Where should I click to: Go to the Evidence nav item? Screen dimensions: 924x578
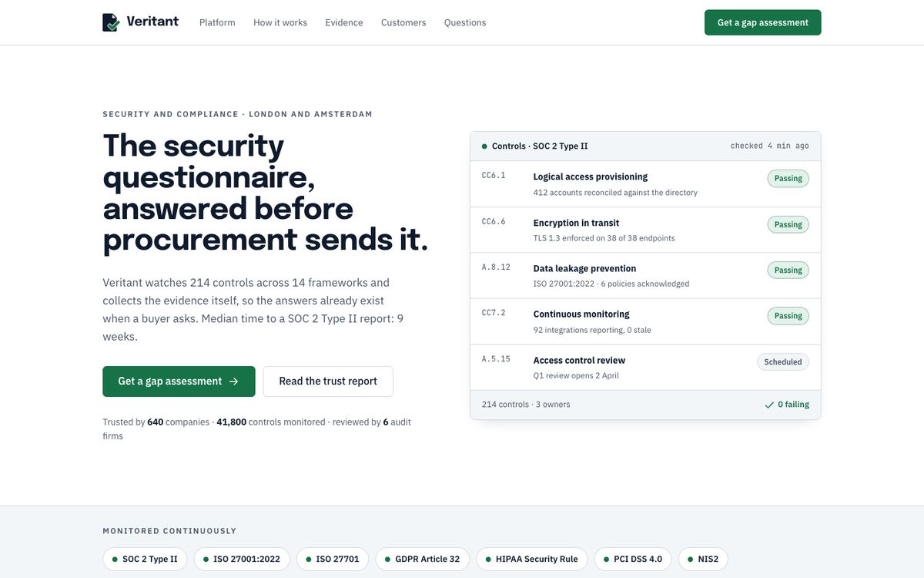(x=344, y=22)
